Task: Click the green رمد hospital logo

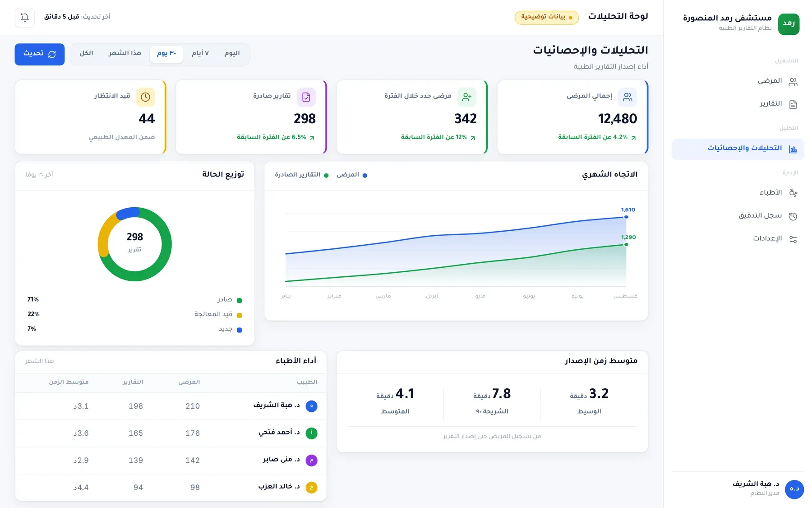Action: click(789, 24)
